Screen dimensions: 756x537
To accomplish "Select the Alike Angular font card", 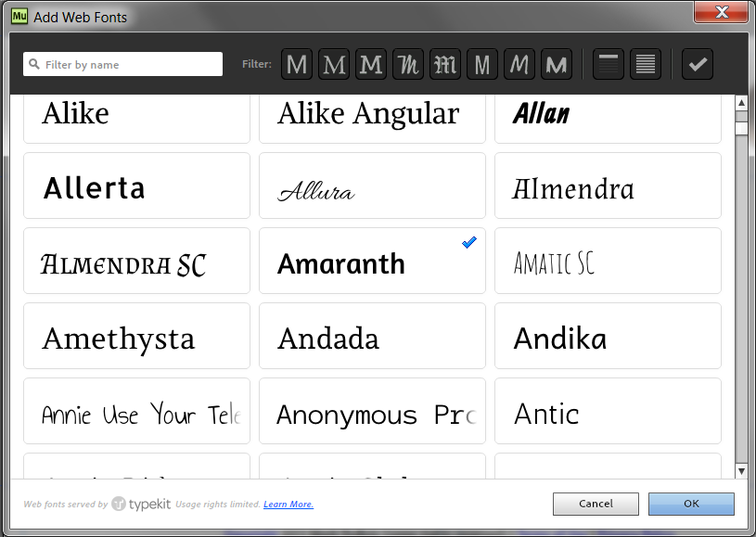I will [372, 119].
